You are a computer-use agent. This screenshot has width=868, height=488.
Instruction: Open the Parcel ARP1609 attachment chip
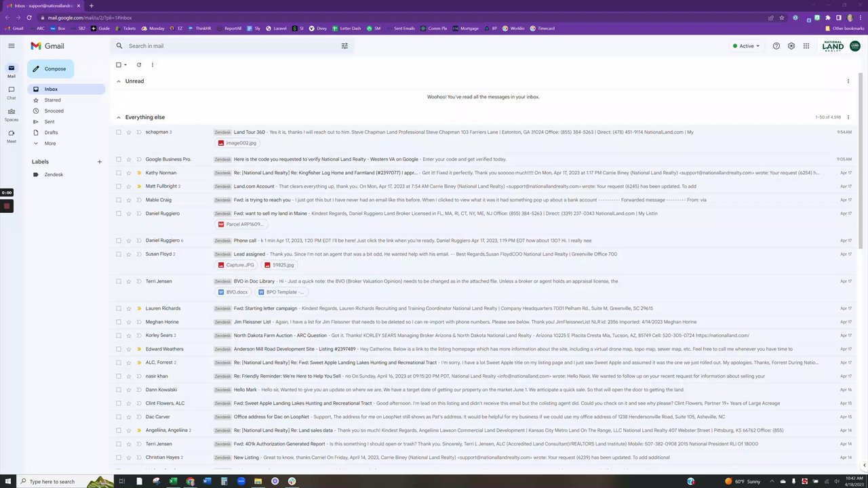click(240, 224)
